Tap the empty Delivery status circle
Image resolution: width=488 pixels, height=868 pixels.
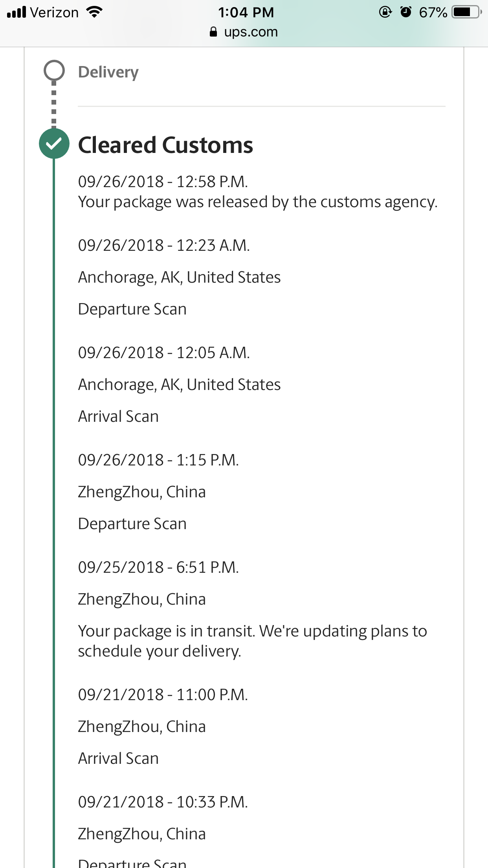pos(54,71)
